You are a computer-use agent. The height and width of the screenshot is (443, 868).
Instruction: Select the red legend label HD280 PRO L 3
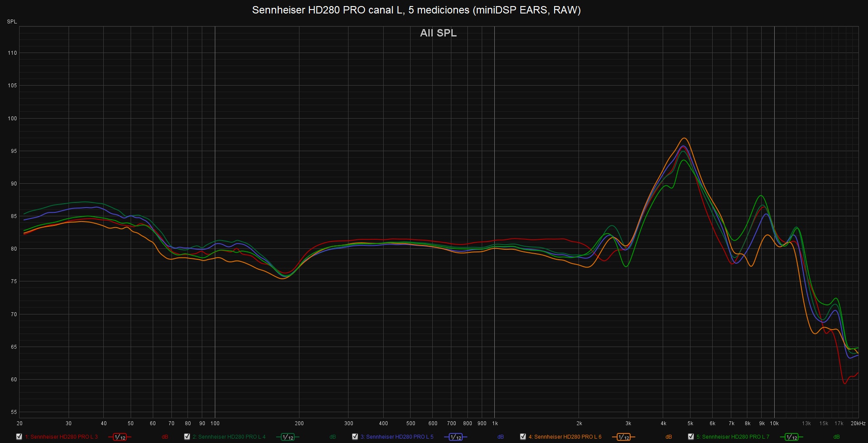(x=61, y=437)
